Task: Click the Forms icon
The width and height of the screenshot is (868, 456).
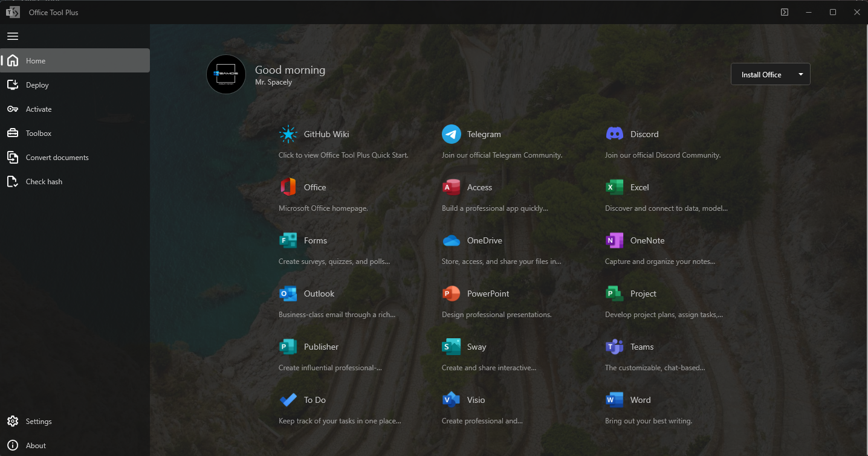Action: click(x=288, y=240)
